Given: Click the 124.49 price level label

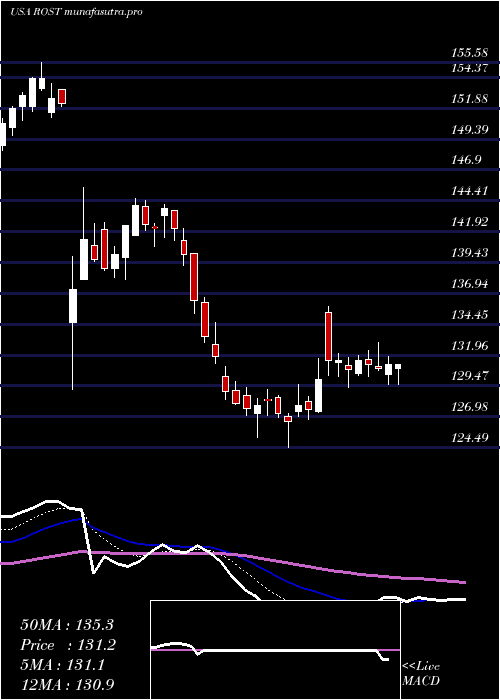Looking at the screenshot, I should pos(469,438).
